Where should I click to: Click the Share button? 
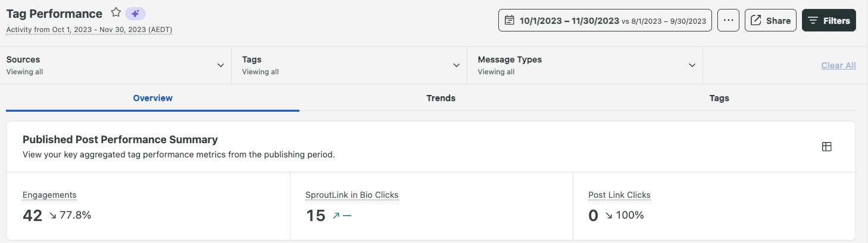coord(770,20)
